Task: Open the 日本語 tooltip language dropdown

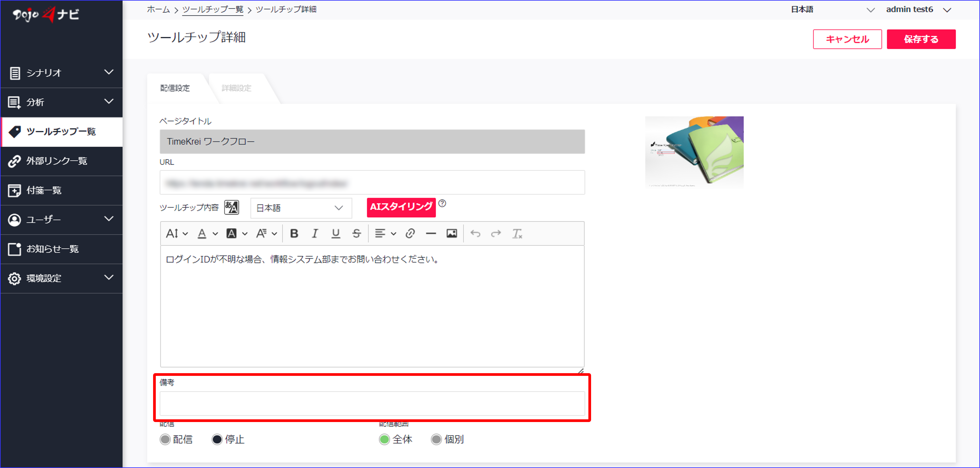Action: [x=301, y=208]
